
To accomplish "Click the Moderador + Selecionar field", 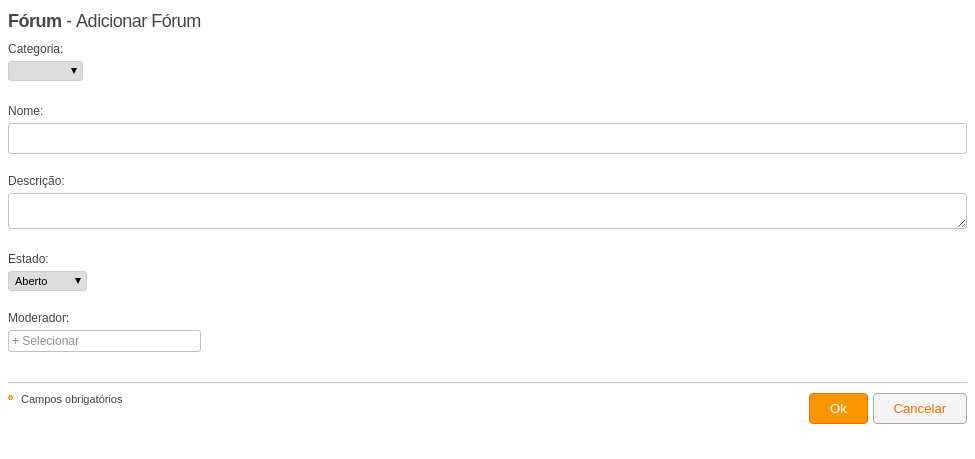I will (104, 341).
